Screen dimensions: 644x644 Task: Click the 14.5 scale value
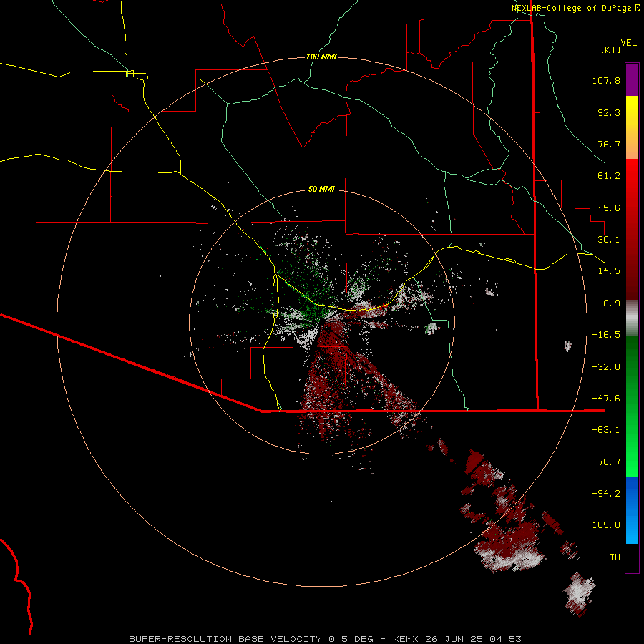tap(609, 271)
